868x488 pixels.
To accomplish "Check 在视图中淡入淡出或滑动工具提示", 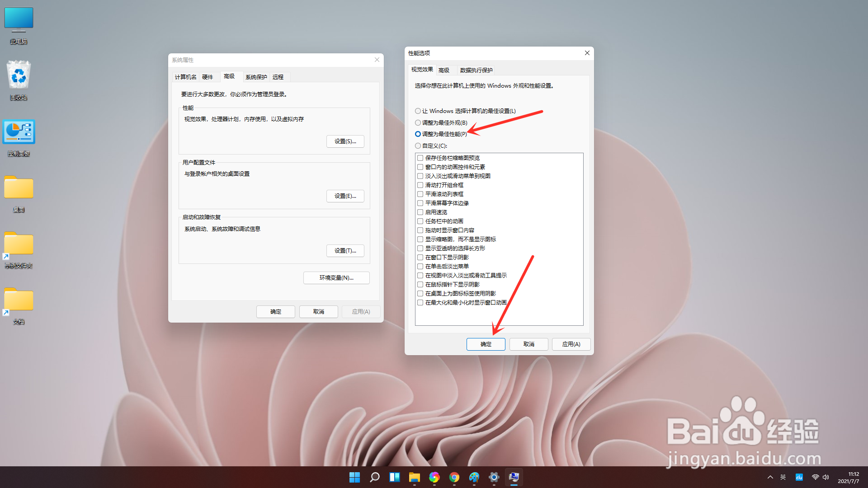I will 420,276.
